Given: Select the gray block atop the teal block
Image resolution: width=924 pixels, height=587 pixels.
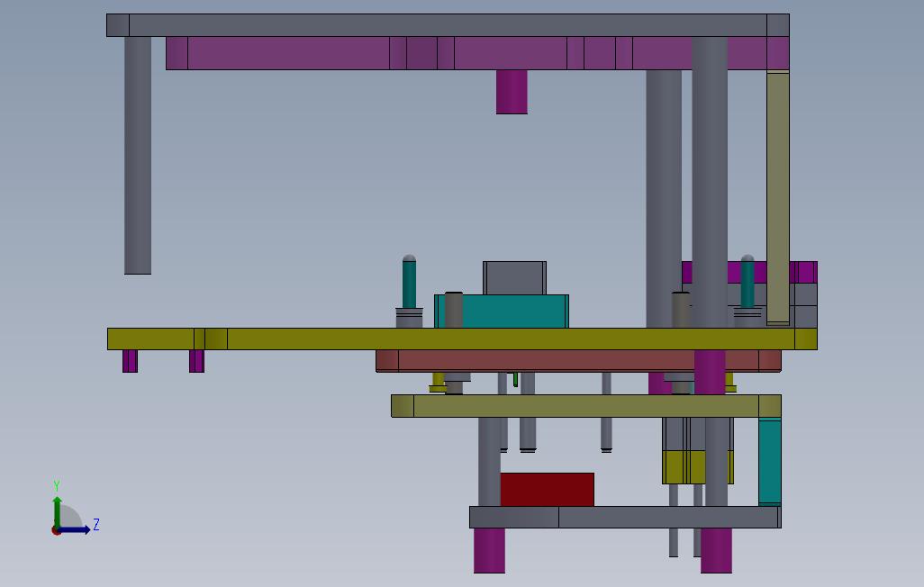Looking at the screenshot, I should (x=514, y=278).
